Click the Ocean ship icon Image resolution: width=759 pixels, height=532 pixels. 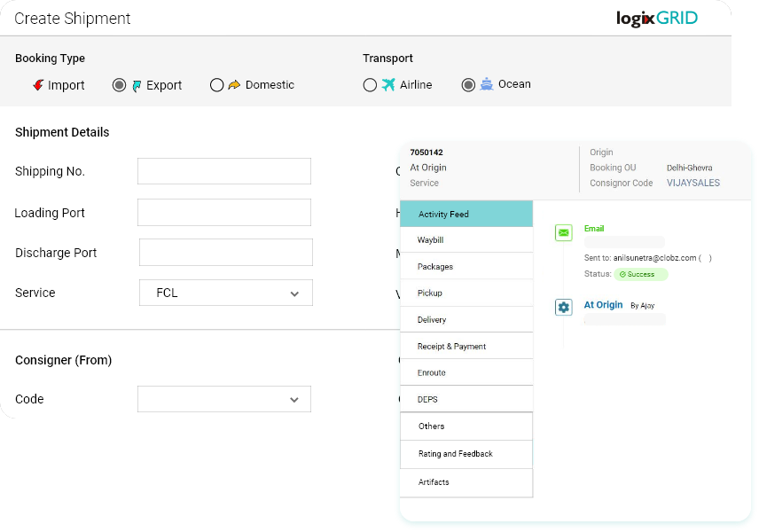[x=486, y=83]
